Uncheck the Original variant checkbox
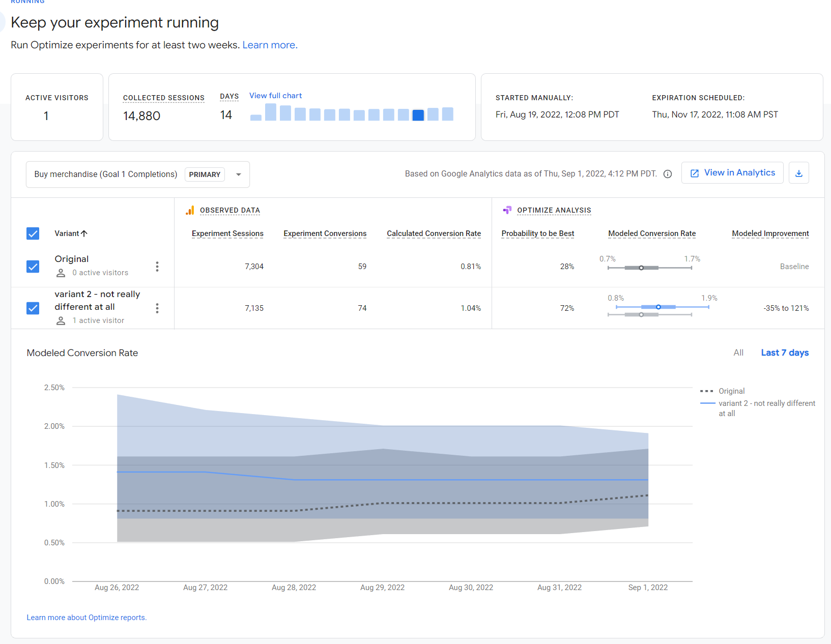This screenshot has width=831, height=644. pyautogui.click(x=33, y=267)
